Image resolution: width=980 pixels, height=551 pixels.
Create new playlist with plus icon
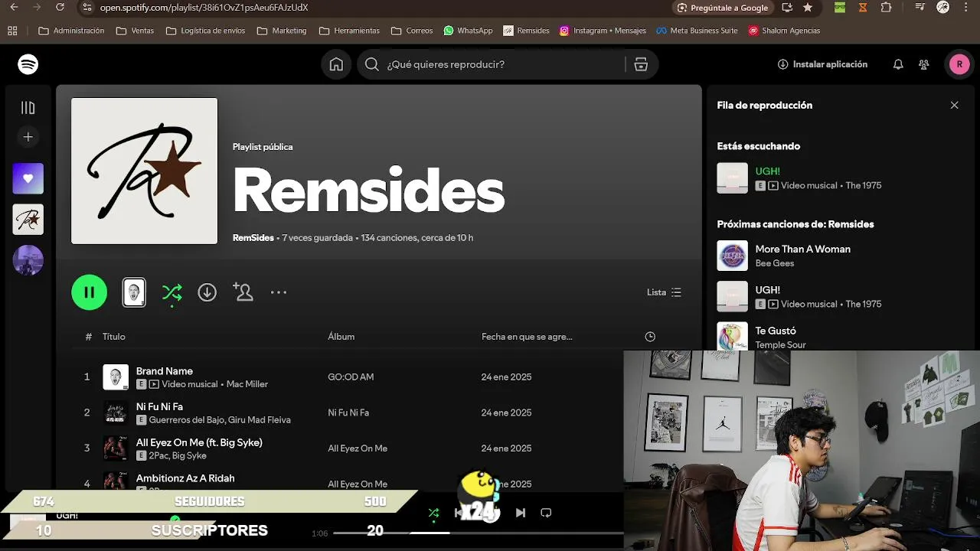[28, 137]
